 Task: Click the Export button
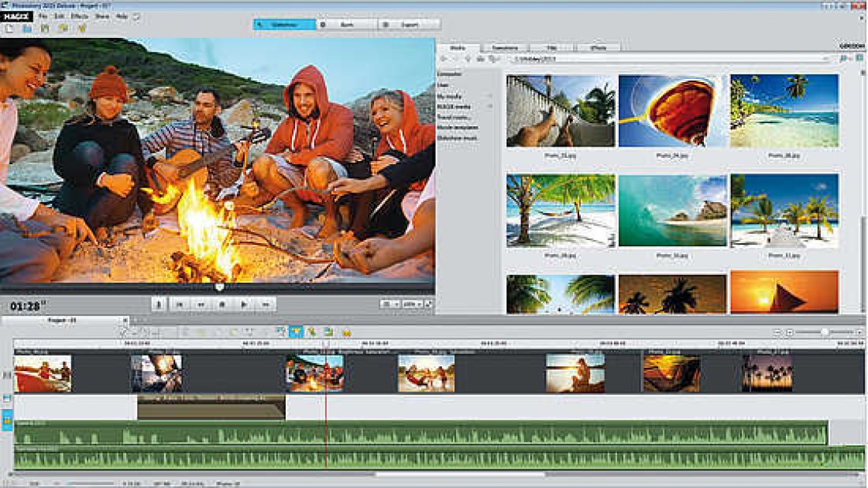tap(410, 25)
